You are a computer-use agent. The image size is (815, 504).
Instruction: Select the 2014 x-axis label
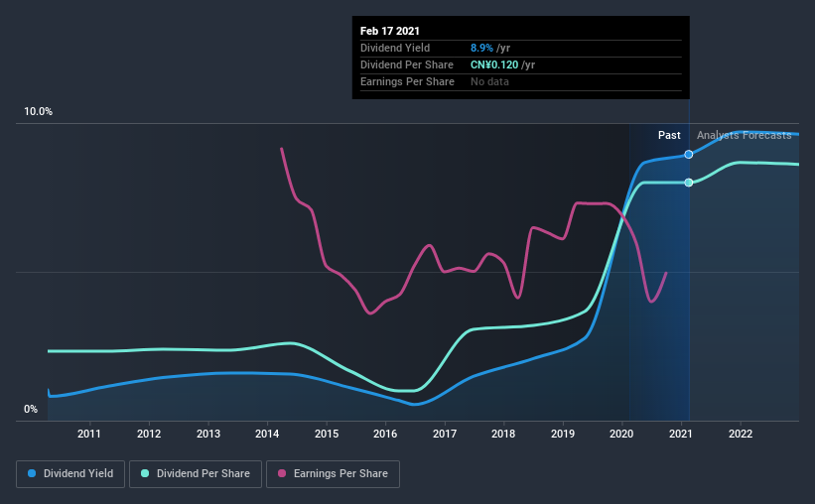tap(267, 434)
